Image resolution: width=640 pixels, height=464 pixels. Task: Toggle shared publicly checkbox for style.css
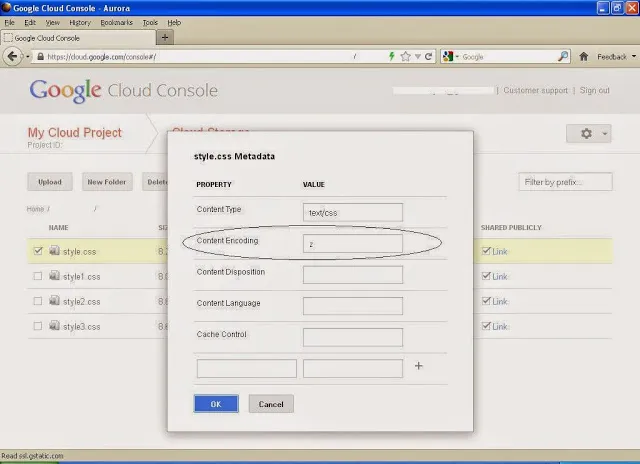pyautogui.click(x=486, y=251)
